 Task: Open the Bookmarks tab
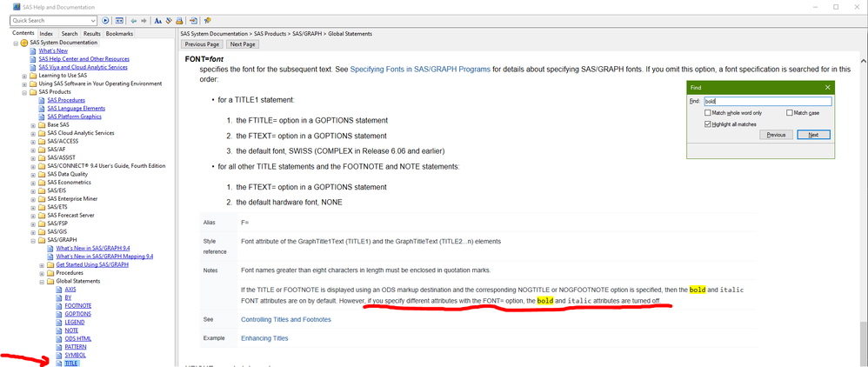[x=119, y=34]
